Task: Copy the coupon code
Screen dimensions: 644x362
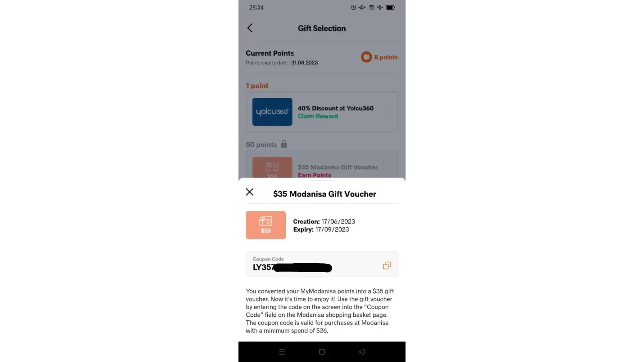Action: pos(387,266)
